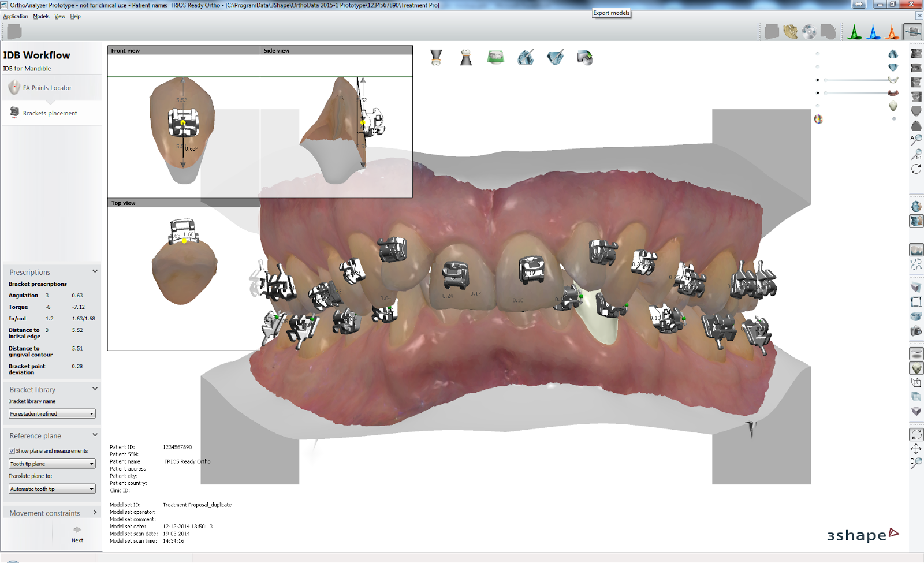
Task: Open the Automatic tooth tip dropdown
Action: point(52,489)
